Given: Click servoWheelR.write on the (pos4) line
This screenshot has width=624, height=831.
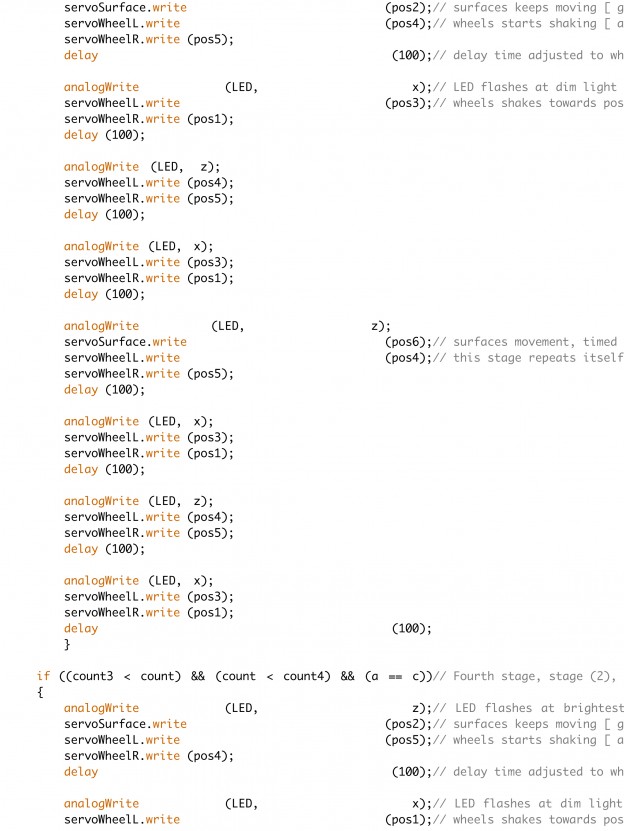Looking at the screenshot, I should click(122, 756).
